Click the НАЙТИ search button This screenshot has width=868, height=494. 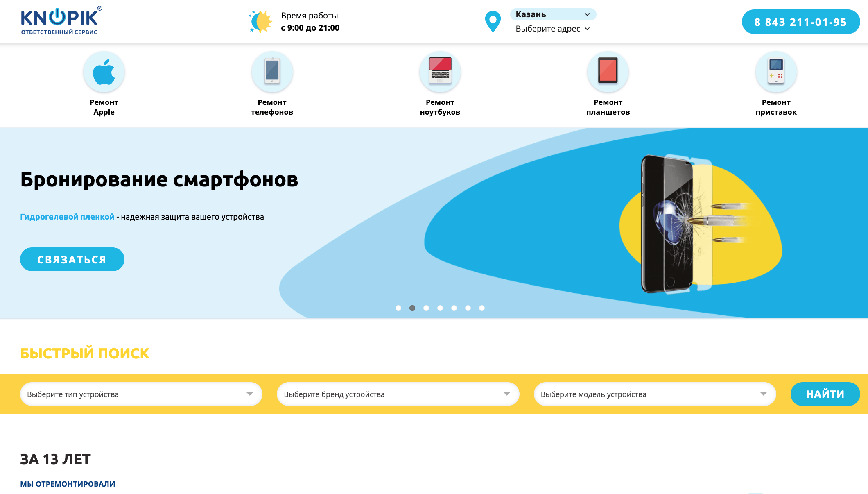(825, 394)
